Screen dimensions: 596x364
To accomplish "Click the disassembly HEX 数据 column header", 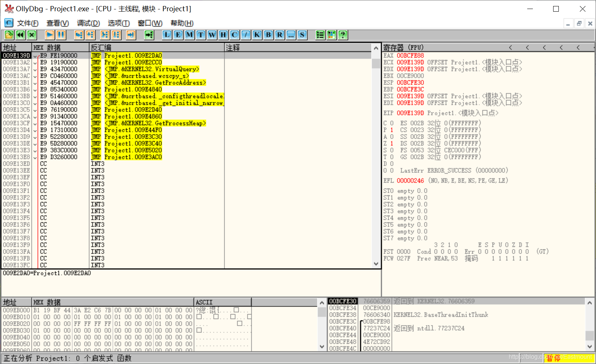I will (61, 47).
